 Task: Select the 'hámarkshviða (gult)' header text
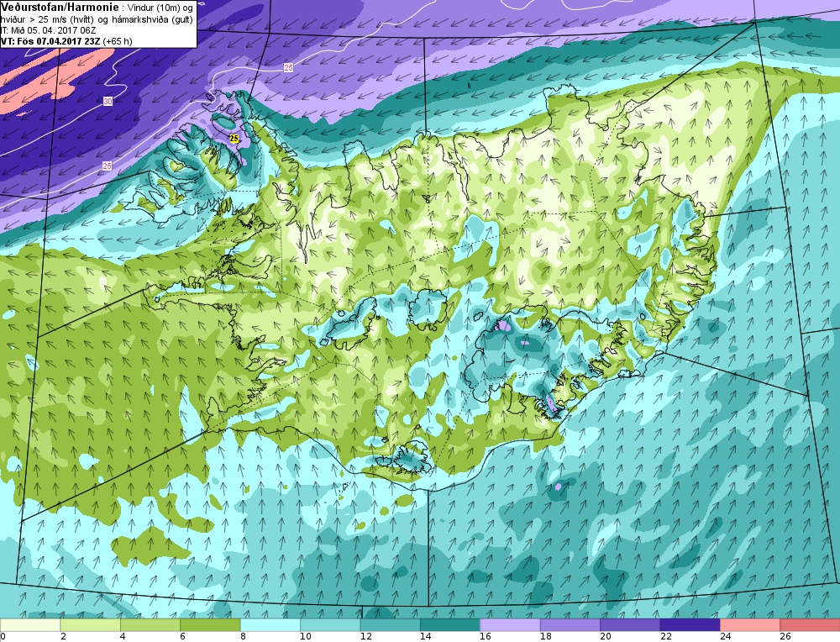pos(151,20)
